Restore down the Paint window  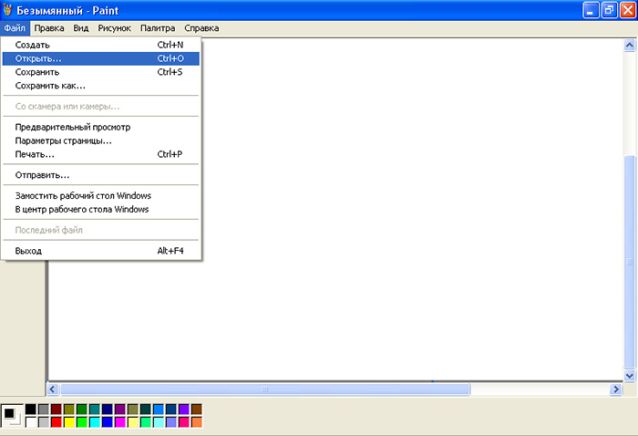pyautogui.click(x=609, y=10)
